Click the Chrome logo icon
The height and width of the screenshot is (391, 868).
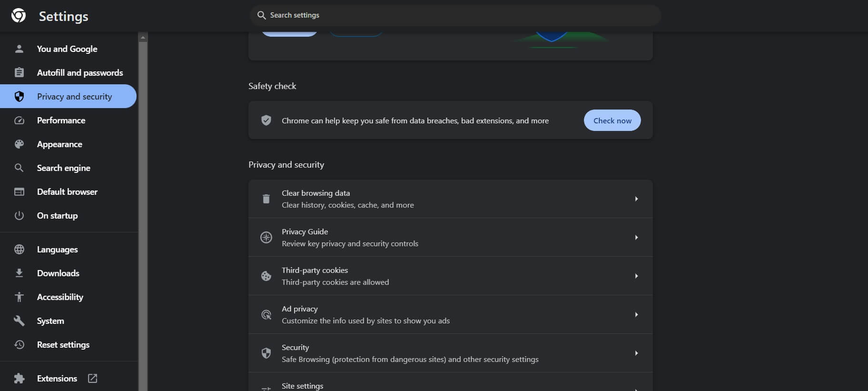coord(19,16)
